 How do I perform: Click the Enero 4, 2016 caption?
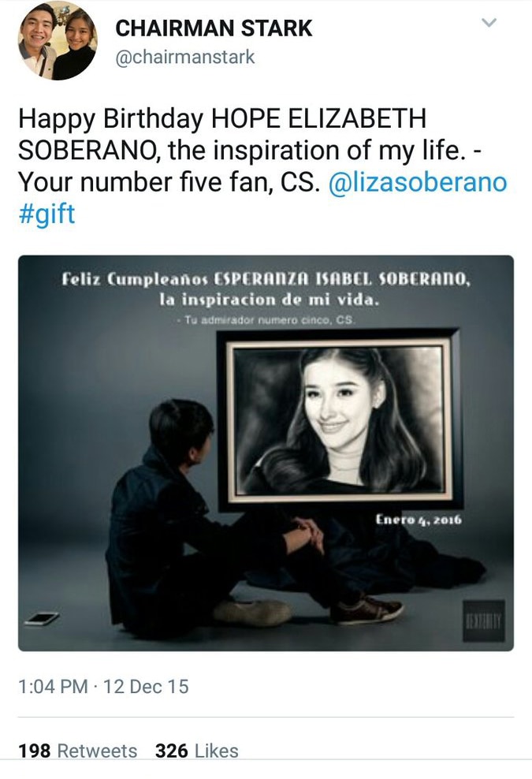tap(419, 520)
